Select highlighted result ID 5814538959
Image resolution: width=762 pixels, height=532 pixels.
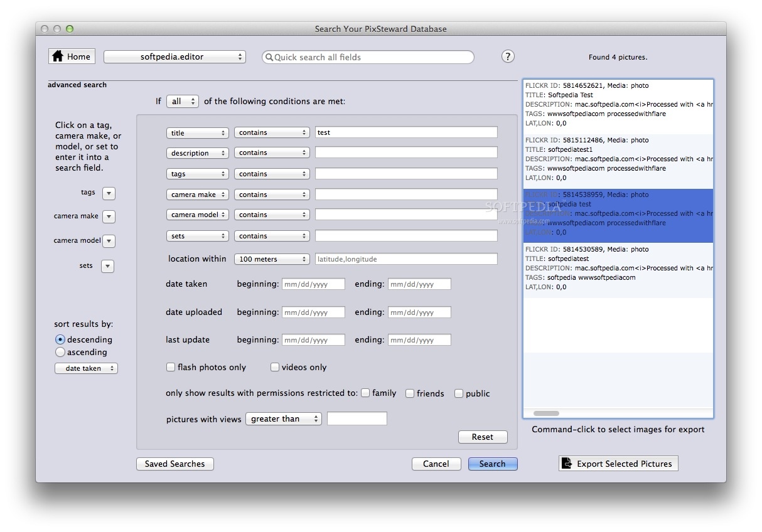tap(618, 216)
